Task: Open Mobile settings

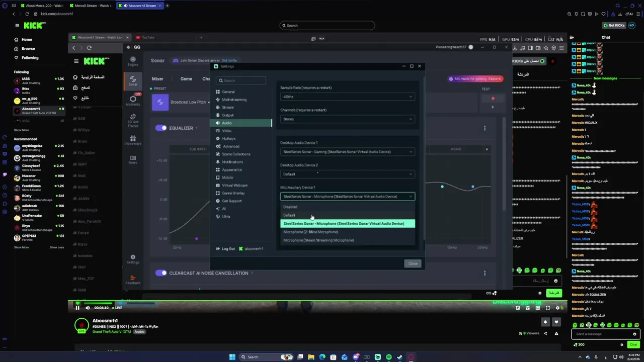Action: click(x=227, y=177)
